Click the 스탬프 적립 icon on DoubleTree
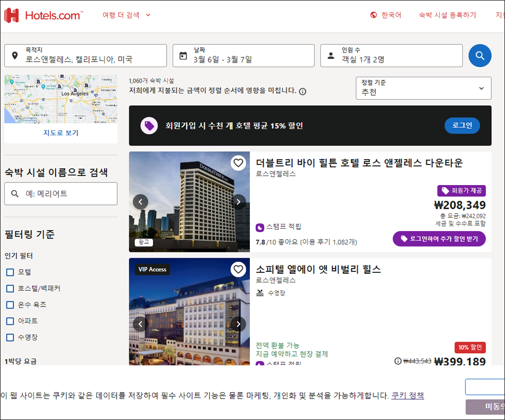Viewport: 505px width, 420px height. click(x=259, y=228)
